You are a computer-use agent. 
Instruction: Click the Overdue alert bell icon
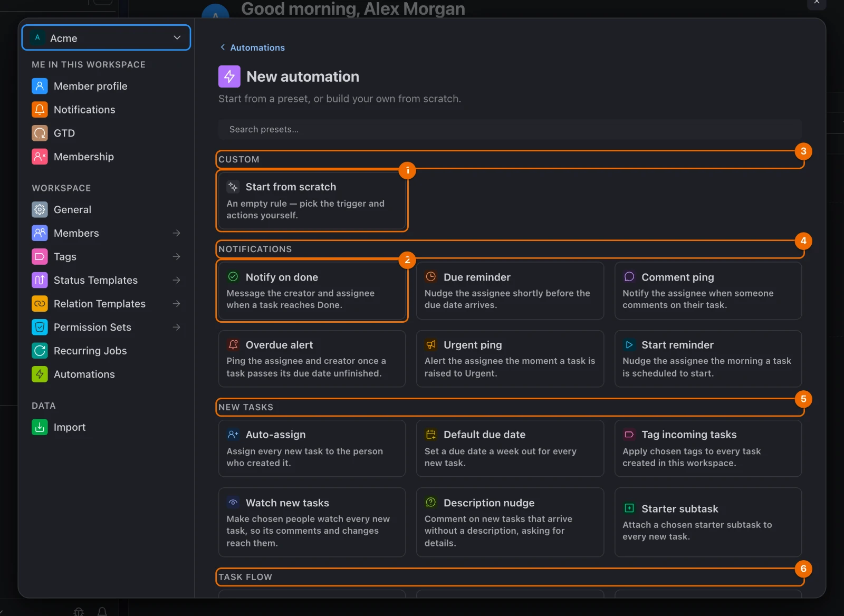click(x=233, y=345)
